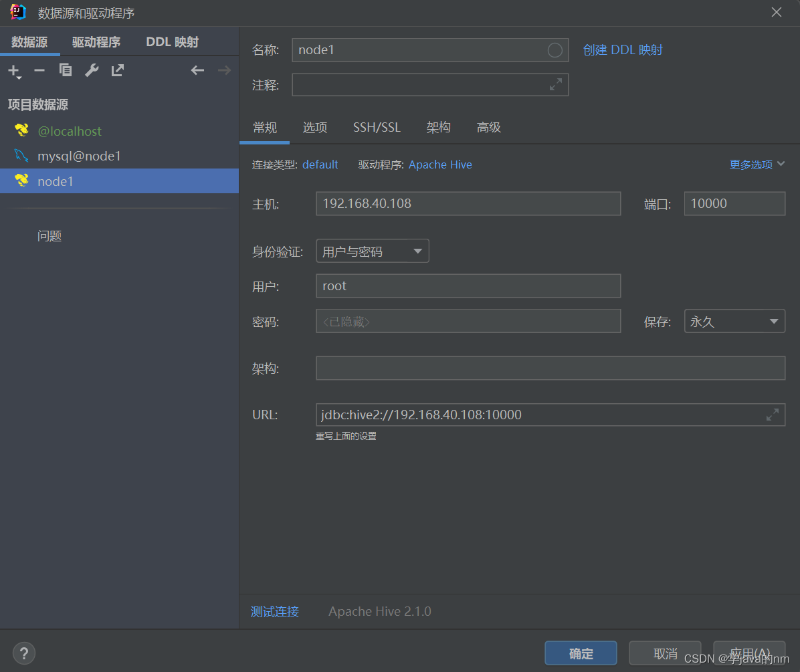Open the 选项 settings tab

[x=315, y=127]
